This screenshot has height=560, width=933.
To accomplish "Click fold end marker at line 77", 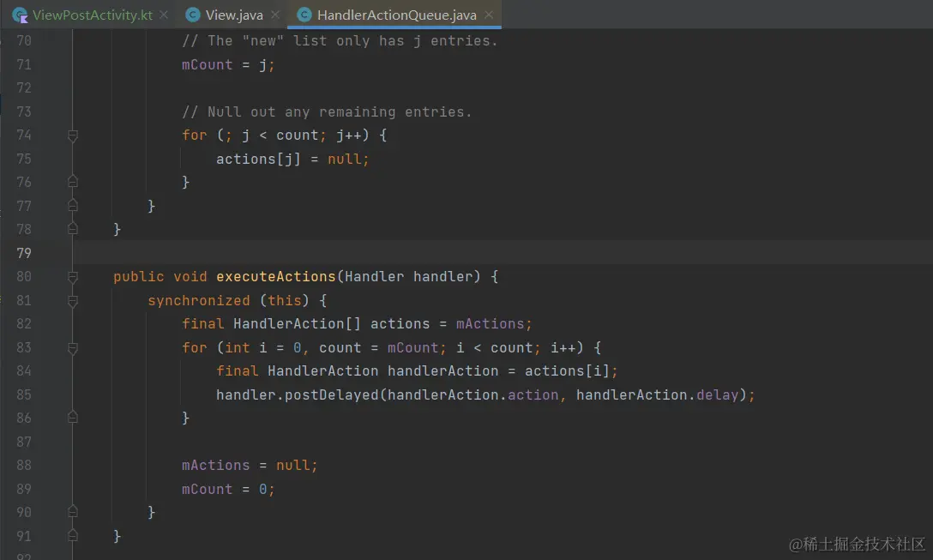I will click(x=73, y=205).
